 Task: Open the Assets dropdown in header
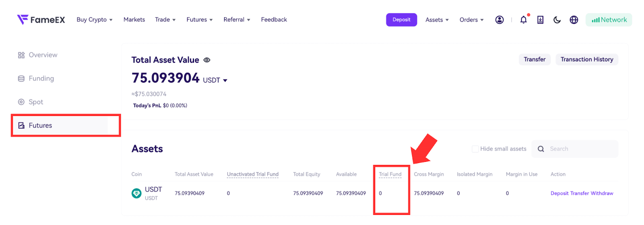tap(437, 20)
